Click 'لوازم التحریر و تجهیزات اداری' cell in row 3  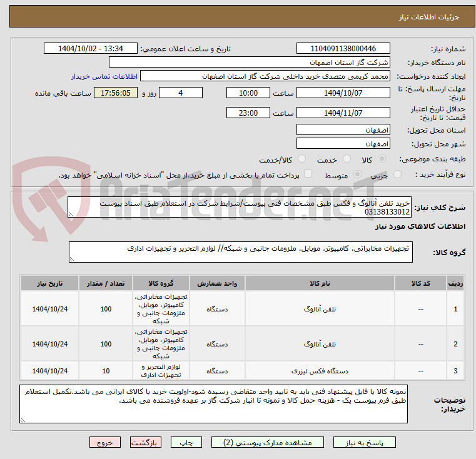[x=161, y=371]
